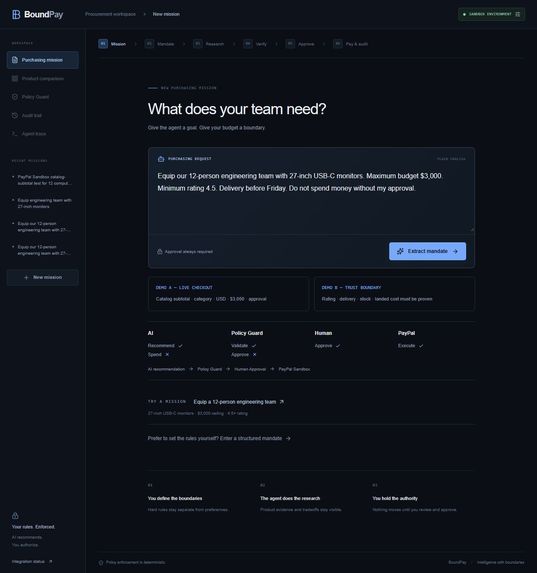The image size is (537, 573).
Task: Open recent mission 'PayPal Sandbox catalog'
Action: [x=42, y=180]
